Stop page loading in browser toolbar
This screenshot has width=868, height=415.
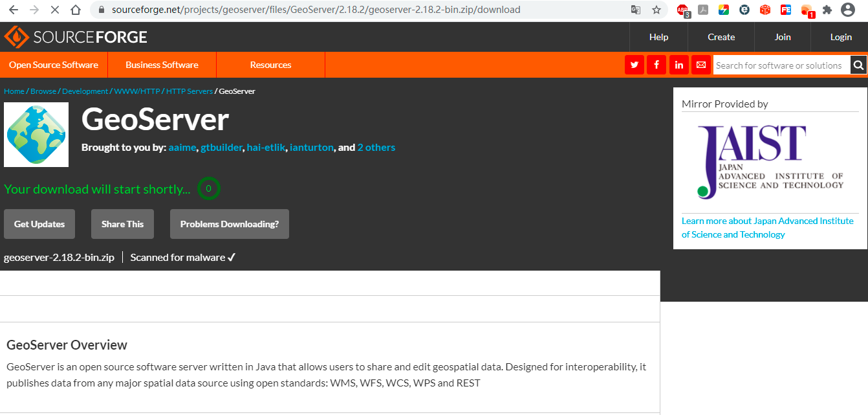[54, 10]
